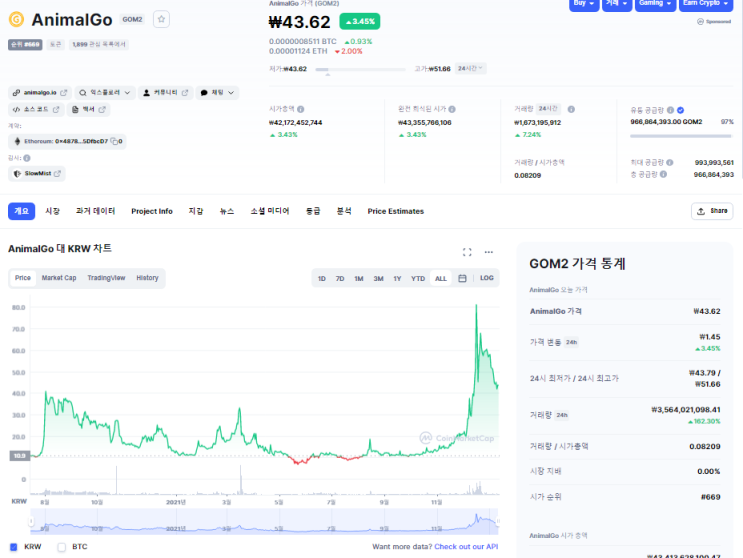Click the Sponsored label icon
Image resolution: width=743 pixels, height=558 pixels.
[x=700, y=21]
